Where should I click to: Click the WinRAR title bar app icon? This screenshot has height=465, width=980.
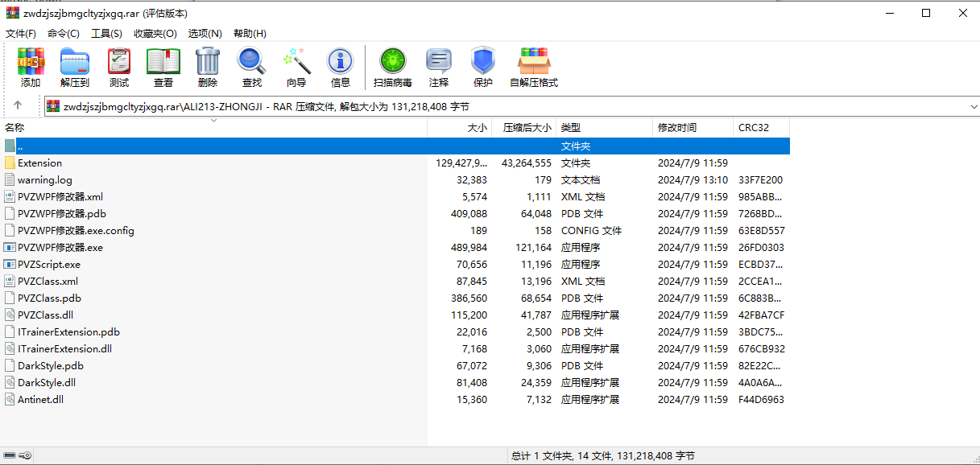point(11,13)
